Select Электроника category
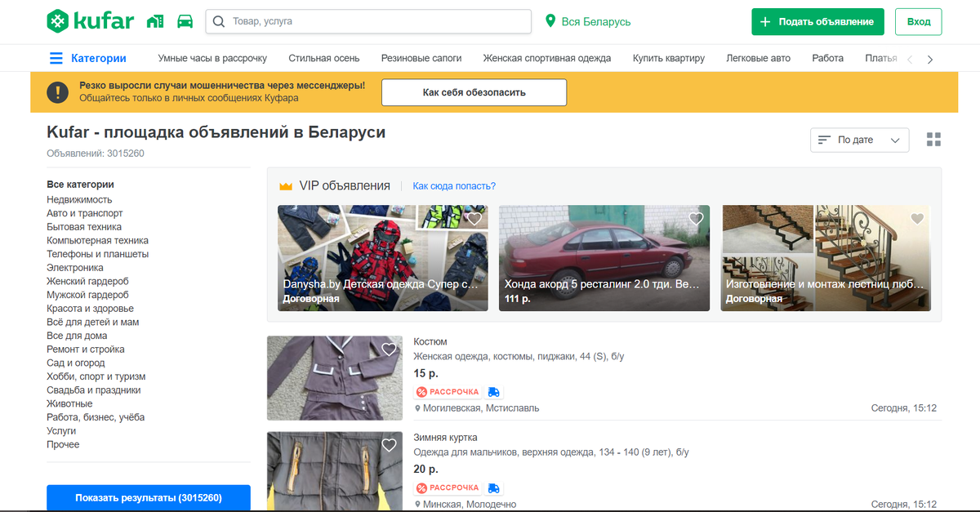 75,268
